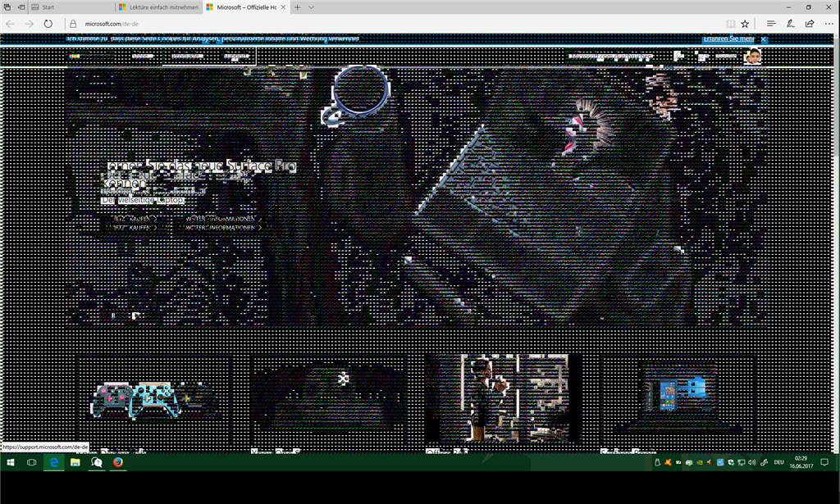Open the Reading view book icon
The height and width of the screenshot is (504, 840).
tap(730, 24)
